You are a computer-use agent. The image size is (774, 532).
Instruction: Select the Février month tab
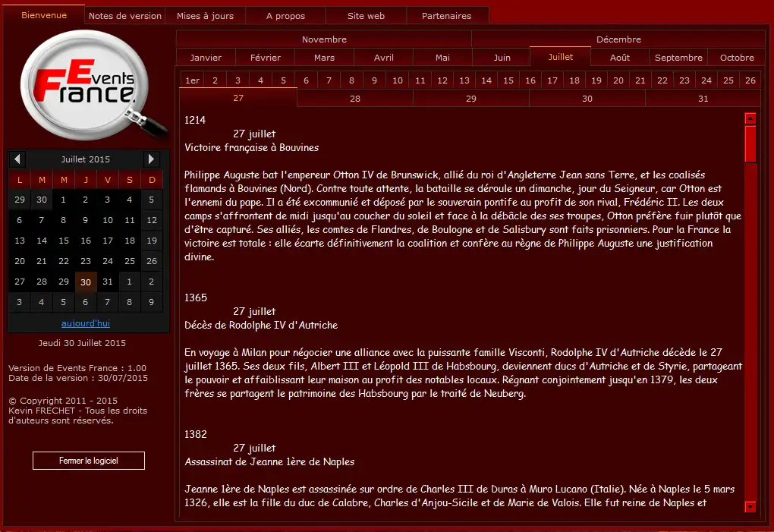(265, 57)
